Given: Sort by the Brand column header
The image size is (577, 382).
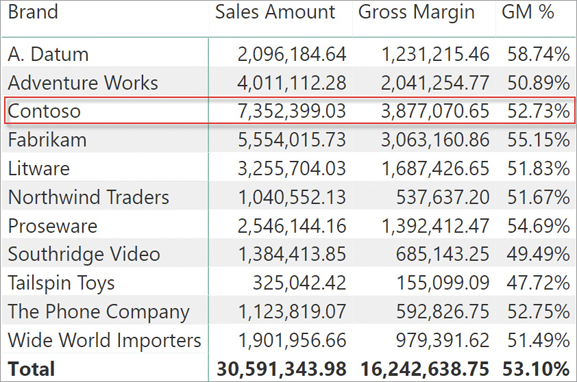Looking at the screenshot, I should 33,12.
